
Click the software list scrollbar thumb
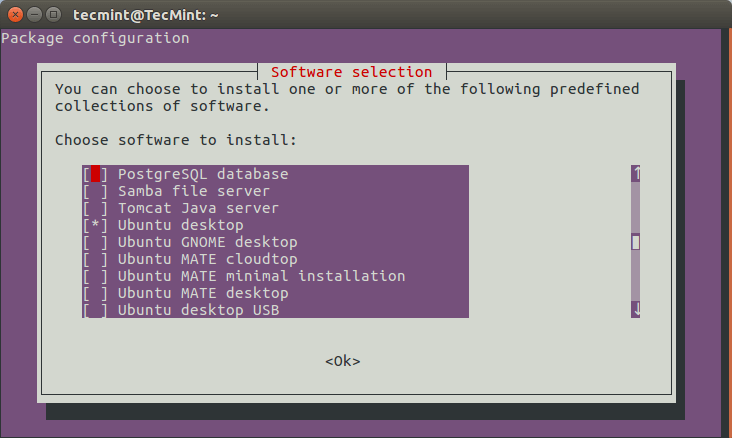(635, 242)
